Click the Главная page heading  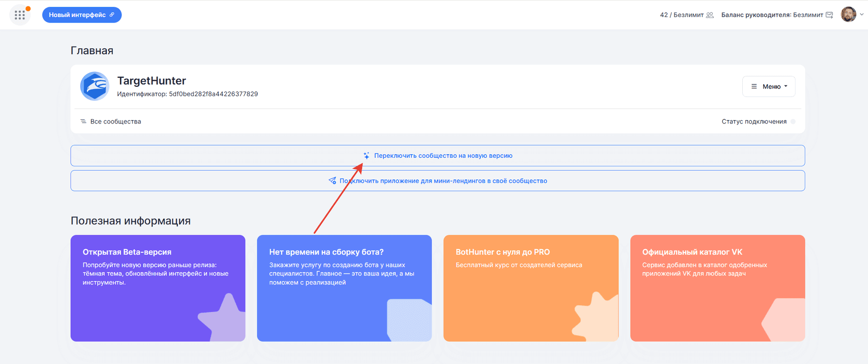(92, 51)
